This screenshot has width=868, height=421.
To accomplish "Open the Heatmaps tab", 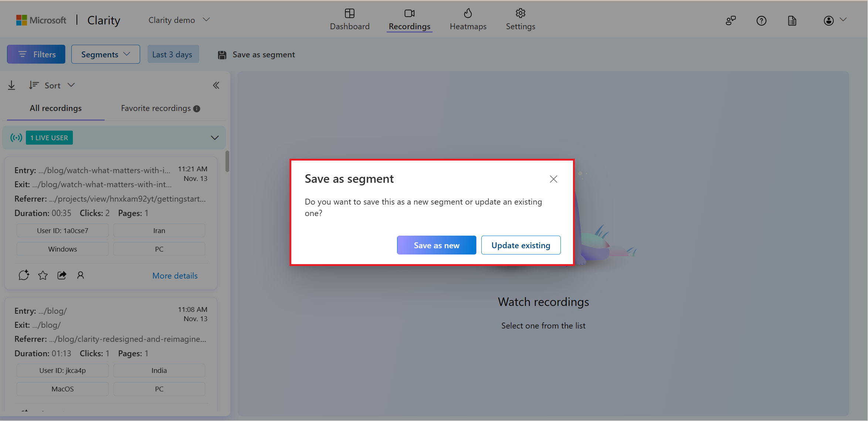I will point(468,20).
